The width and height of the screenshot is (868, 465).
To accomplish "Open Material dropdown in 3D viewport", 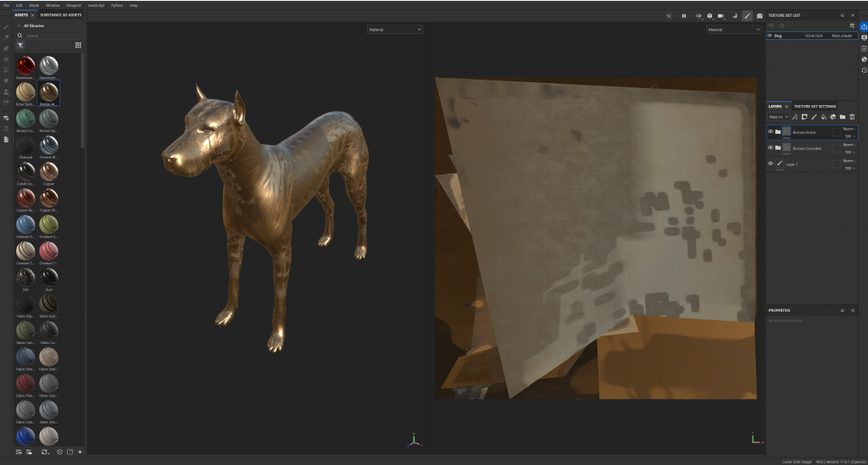I will (x=394, y=30).
